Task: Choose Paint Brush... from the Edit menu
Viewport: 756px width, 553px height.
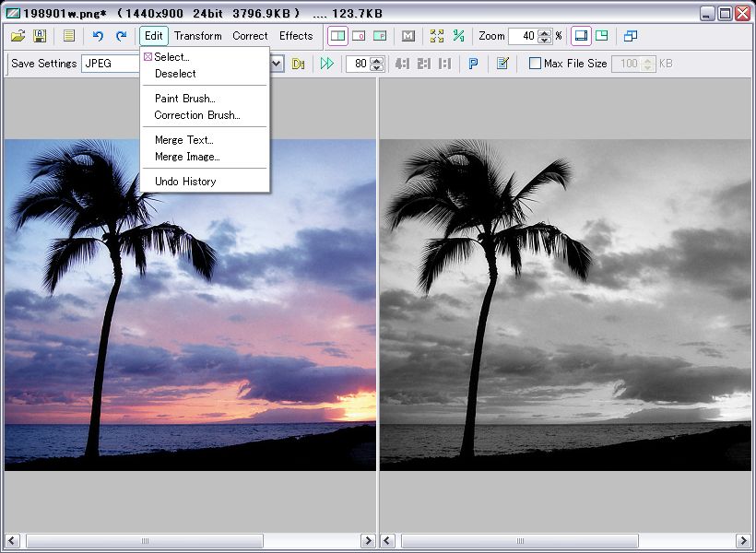Action: [184, 99]
